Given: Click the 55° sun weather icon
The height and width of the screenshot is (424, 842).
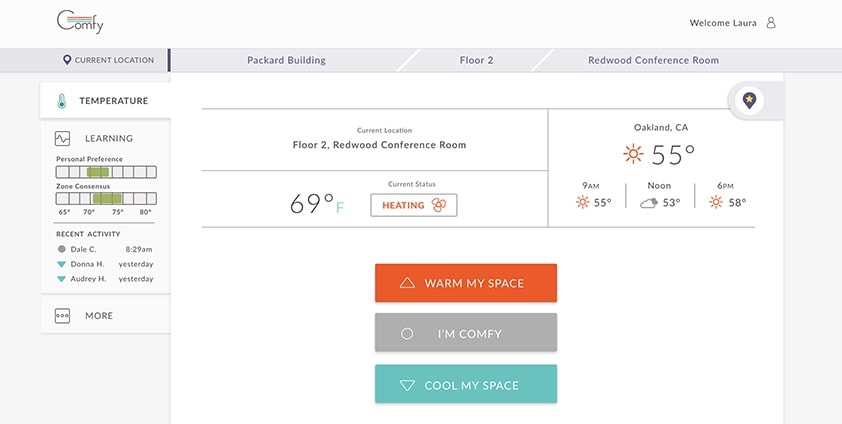Looking at the screenshot, I should point(633,154).
